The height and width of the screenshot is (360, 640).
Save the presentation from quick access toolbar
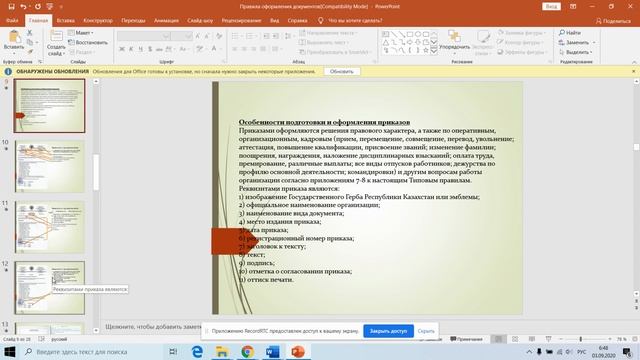[x=11, y=7]
